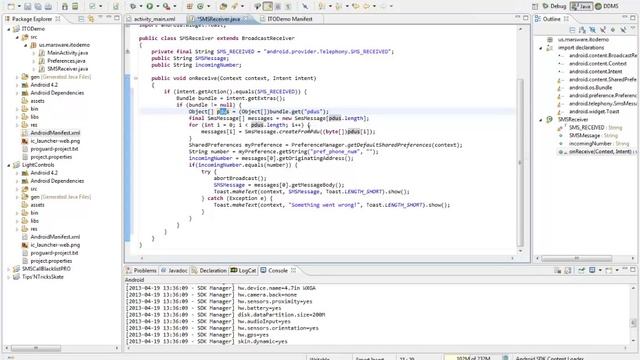Viewport: 640px width, 360px height.
Task: Switch to the Declaration tab
Action: (209, 271)
